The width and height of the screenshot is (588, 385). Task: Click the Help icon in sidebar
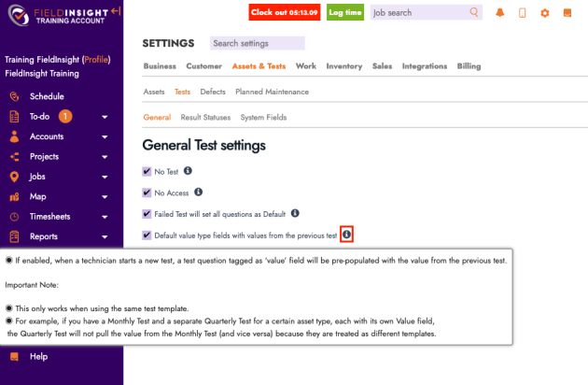[x=14, y=356]
